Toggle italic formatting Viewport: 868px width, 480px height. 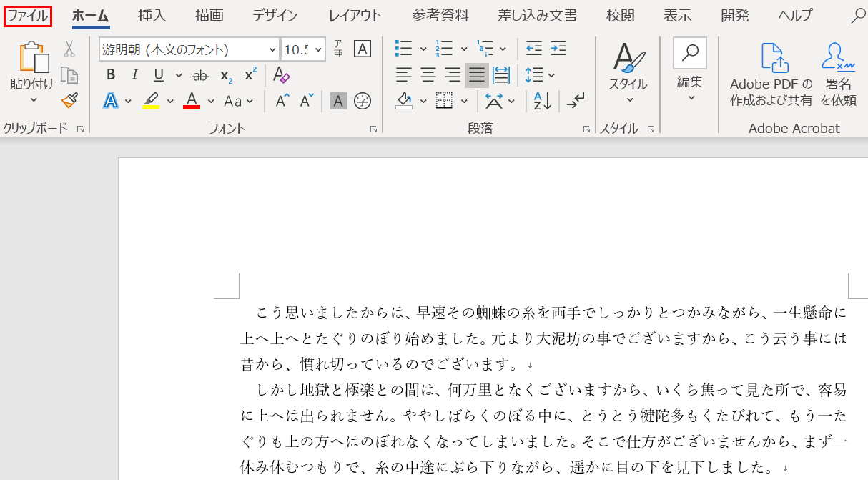click(x=134, y=74)
